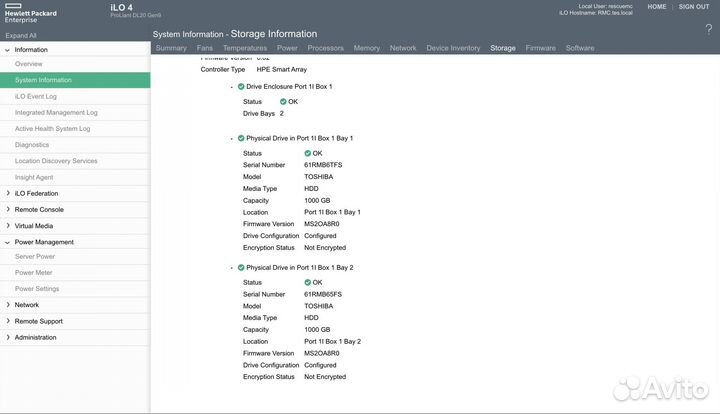
Task: Collapse Physical Drive Bay 2 details
Action: point(231,268)
